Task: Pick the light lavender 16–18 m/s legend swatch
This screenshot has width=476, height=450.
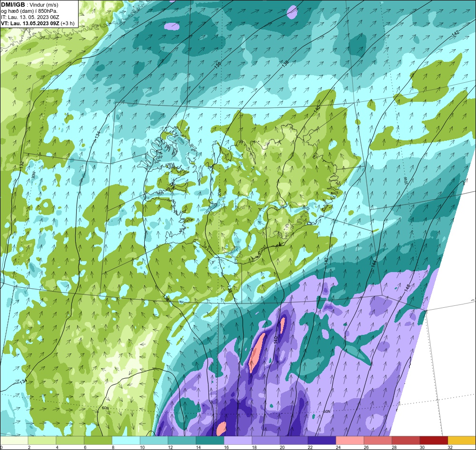Action: [x=238, y=440]
